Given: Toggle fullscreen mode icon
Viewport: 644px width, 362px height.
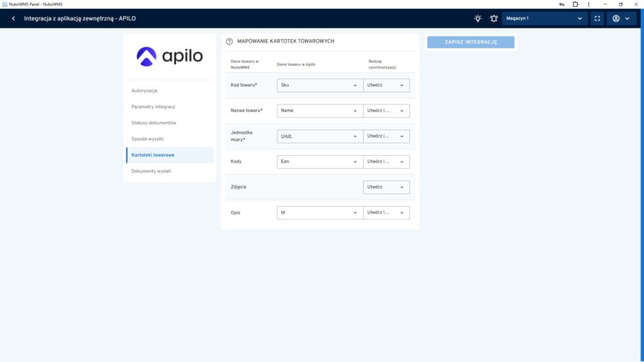Looking at the screenshot, I should coord(597,18).
